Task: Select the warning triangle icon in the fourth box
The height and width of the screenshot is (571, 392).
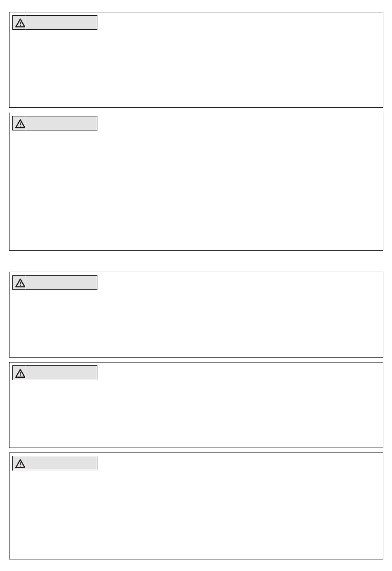Action: [20, 373]
